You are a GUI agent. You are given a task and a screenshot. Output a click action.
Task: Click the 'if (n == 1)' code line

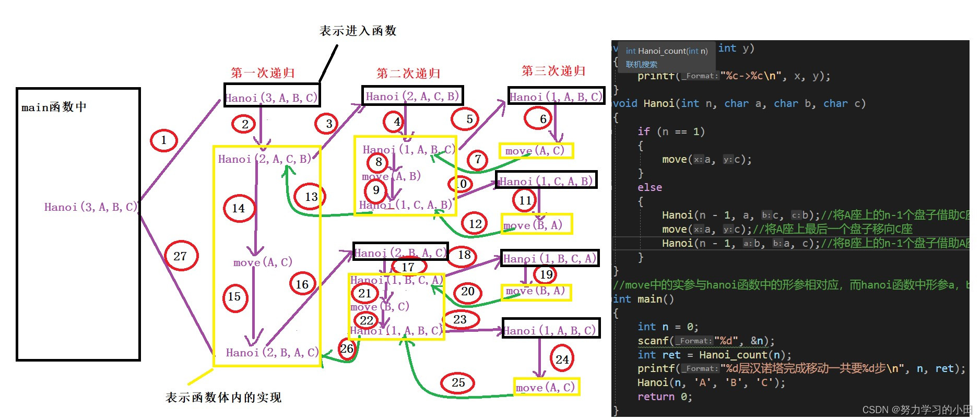(671, 131)
